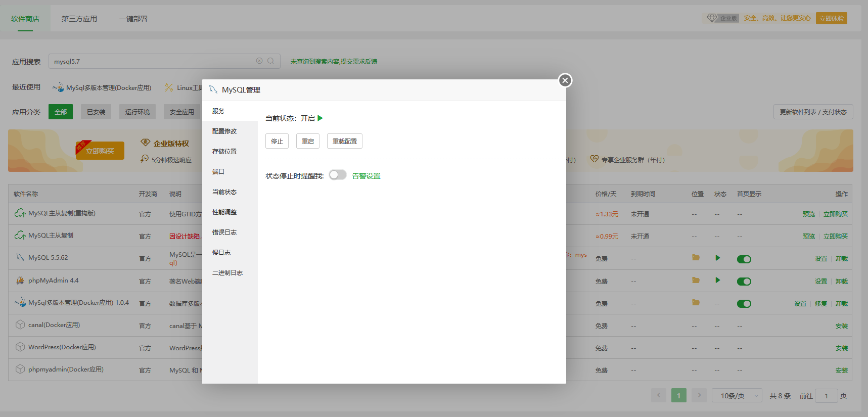Toggle 首页显示 for MySql多版本管理
The width and height of the screenshot is (868, 417).
coord(744,304)
